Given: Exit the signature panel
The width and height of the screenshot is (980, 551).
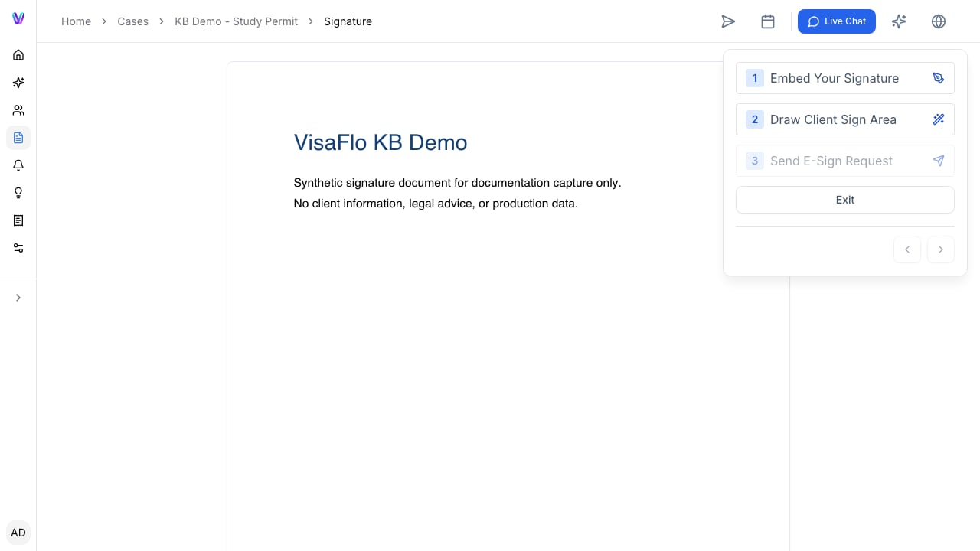Looking at the screenshot, I should click(845, 200).
